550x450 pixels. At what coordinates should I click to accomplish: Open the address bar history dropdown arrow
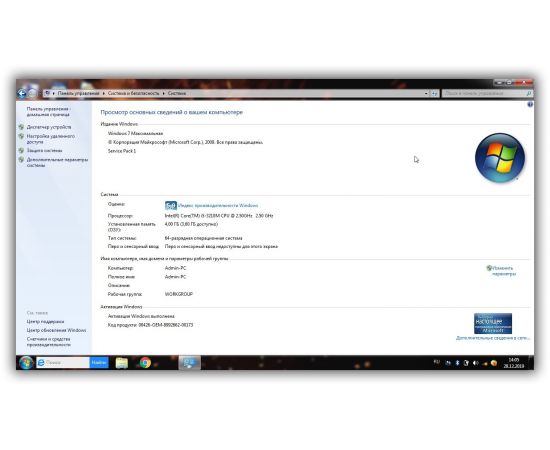(x=426, y=93)
